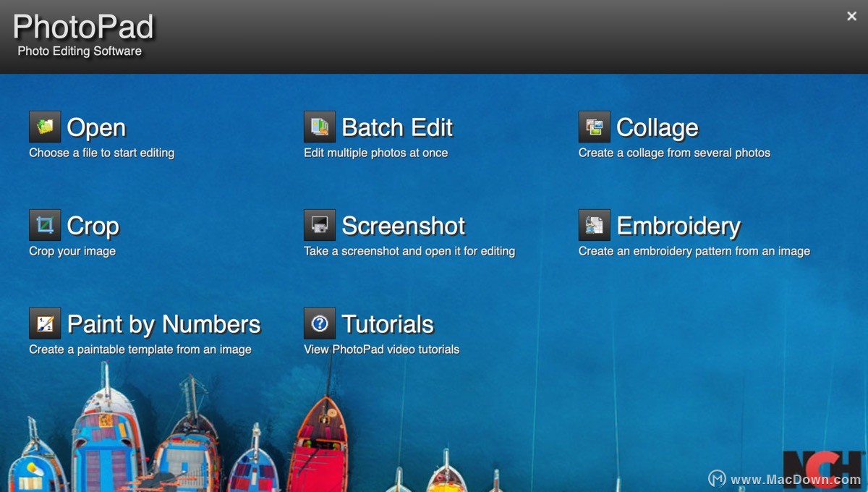Select the Crop heading text

pyautogui.click(x=93, y=226)
